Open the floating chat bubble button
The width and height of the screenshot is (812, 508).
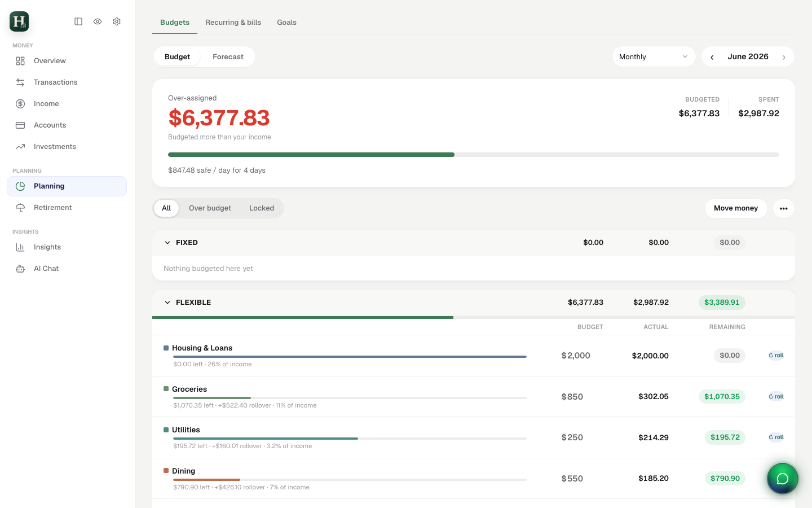pyautogui.click(x=783, y=479)
